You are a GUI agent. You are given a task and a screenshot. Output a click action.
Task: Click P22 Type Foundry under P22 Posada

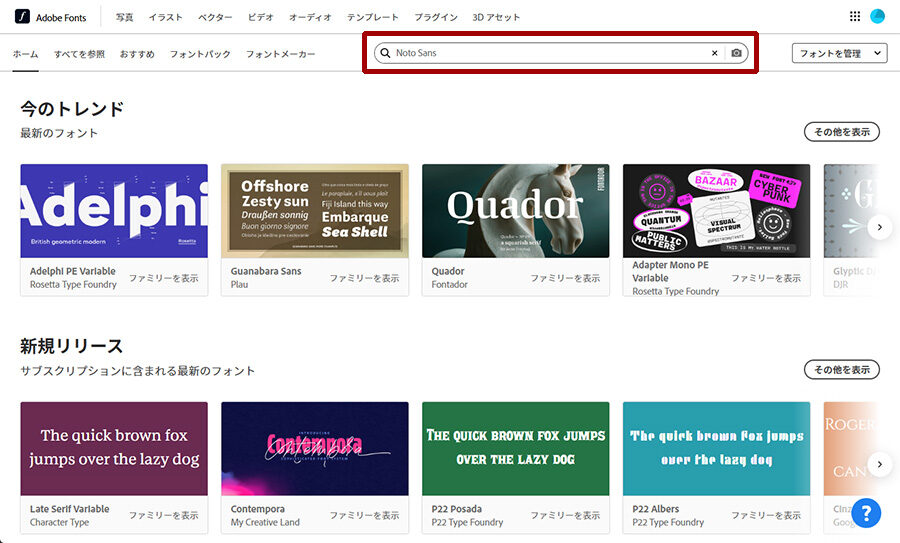point(467,522)
